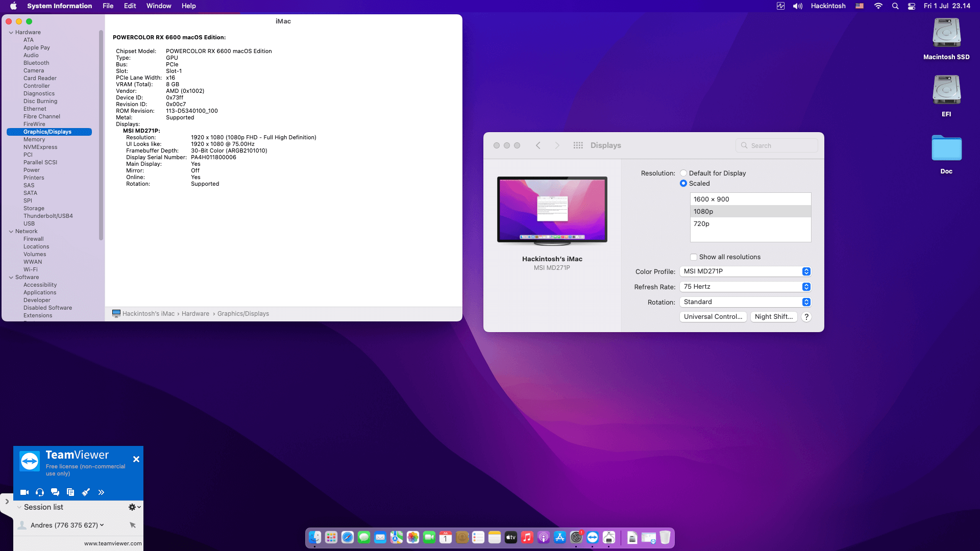Open the NVMExpress hardware entry
The image size is (980, 551).
click(40, 147)
